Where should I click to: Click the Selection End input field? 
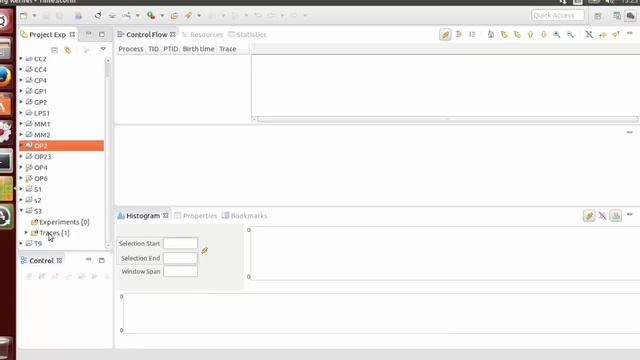[x=180, y=258]
